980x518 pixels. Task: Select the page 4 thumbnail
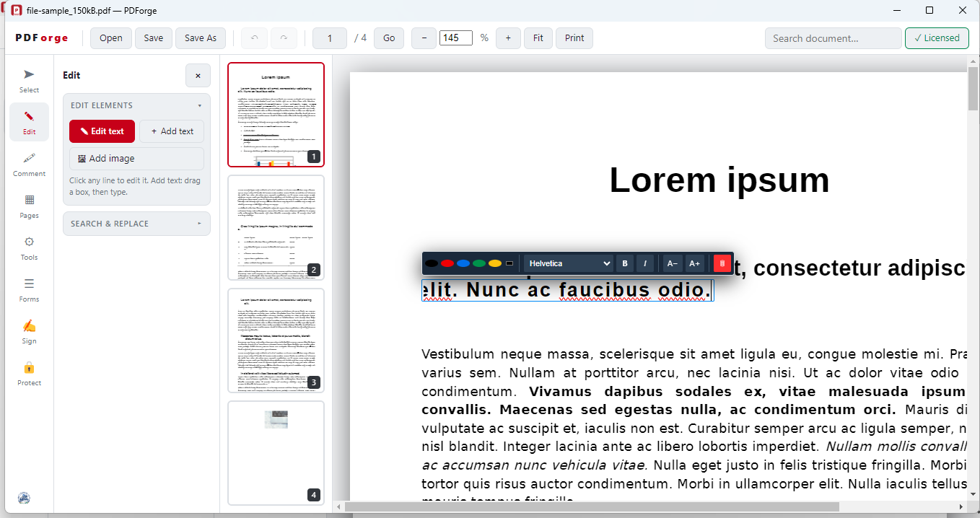pyautogui.click(x=276, y=452)
